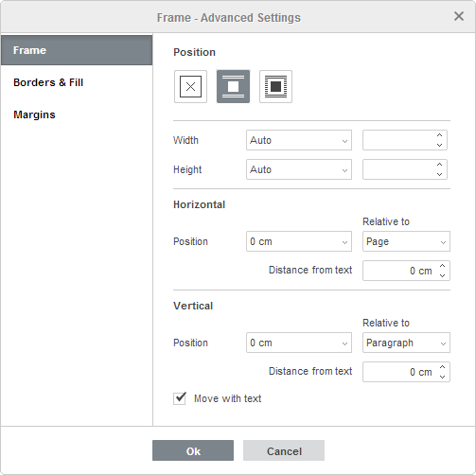Click the Height value input field
The image size is (476, 475).
pyautogui.click(x=405, y=169)
